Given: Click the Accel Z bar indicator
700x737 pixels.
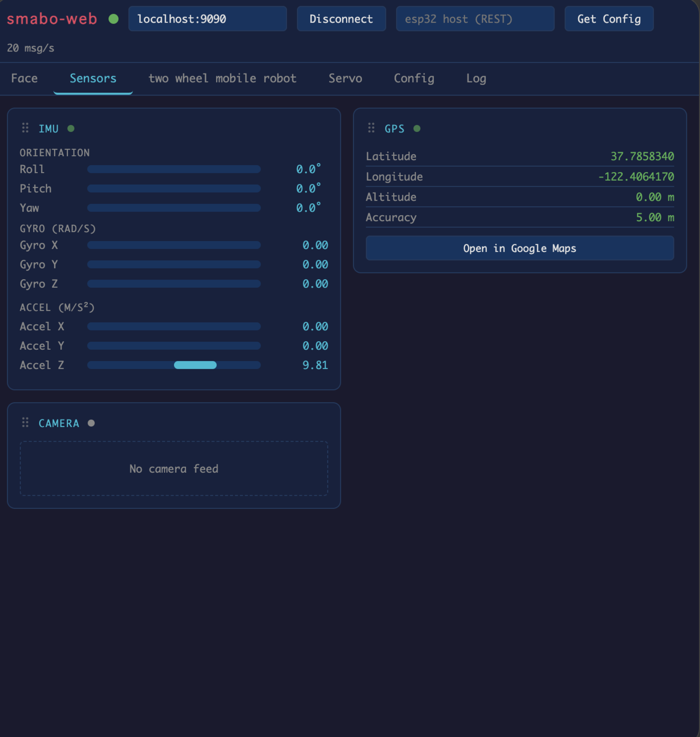Looking at the screenshot, I should pyautogui.click(x=195, y=365).
